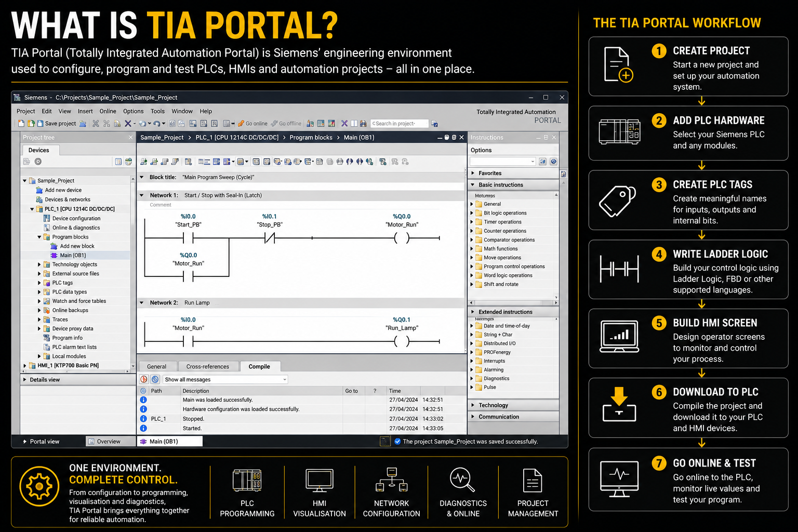The height and width of the screenshot is (532, 798).
Task: Click Program blocks in the breadcrumb
Action: (x=311, y=138)
